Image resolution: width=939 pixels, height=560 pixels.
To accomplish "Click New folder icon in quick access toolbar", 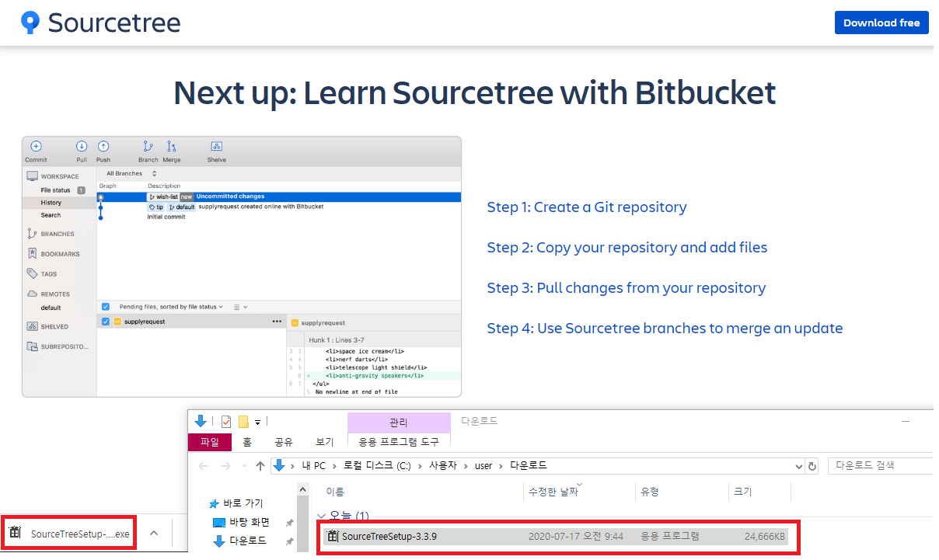I will [243, 422].
